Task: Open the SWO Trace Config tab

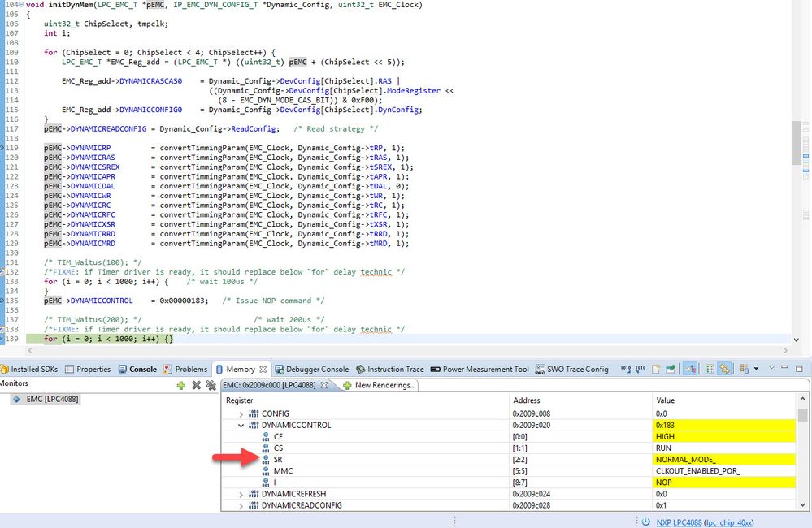Action: click(571, 369)
